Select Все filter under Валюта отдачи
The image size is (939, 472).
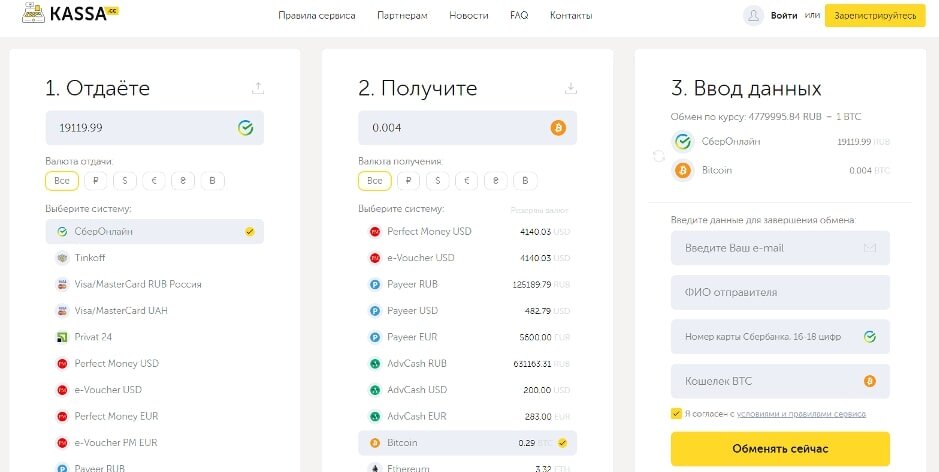[x=62, y=181]
